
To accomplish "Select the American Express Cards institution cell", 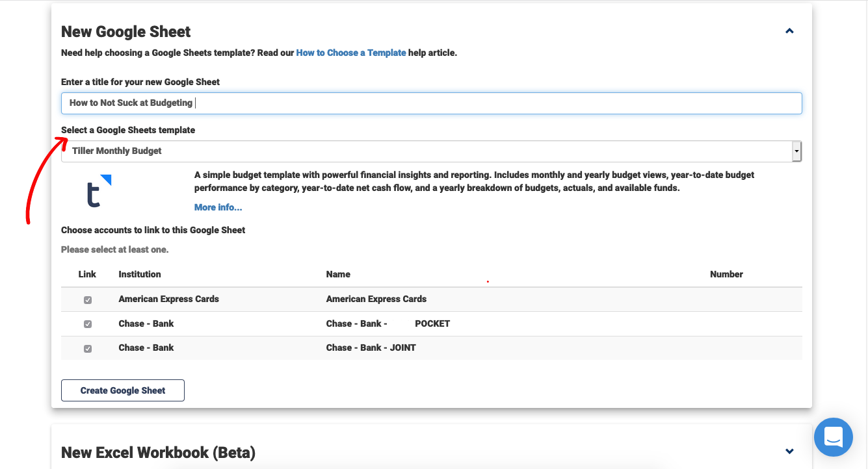I will click(x=168, y=299).
